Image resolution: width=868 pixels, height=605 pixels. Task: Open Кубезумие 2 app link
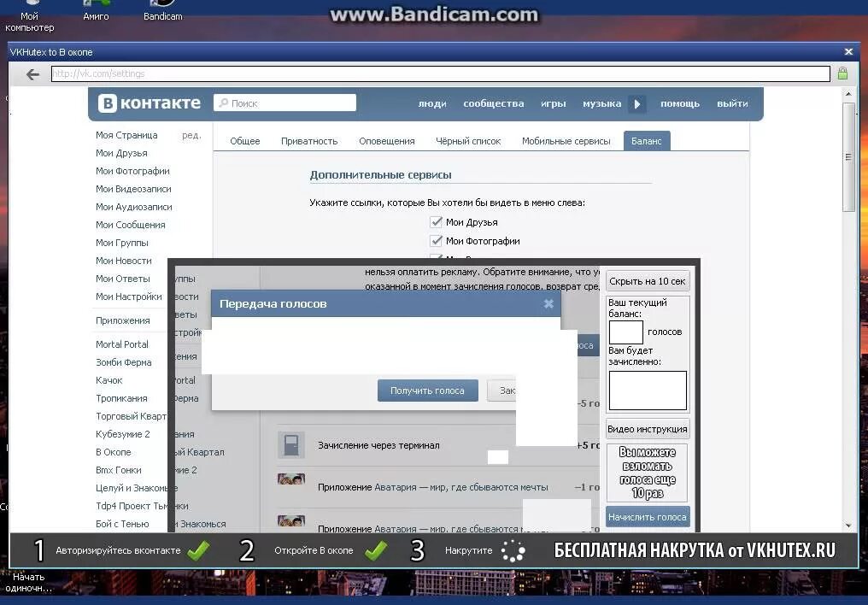(123, 434)
